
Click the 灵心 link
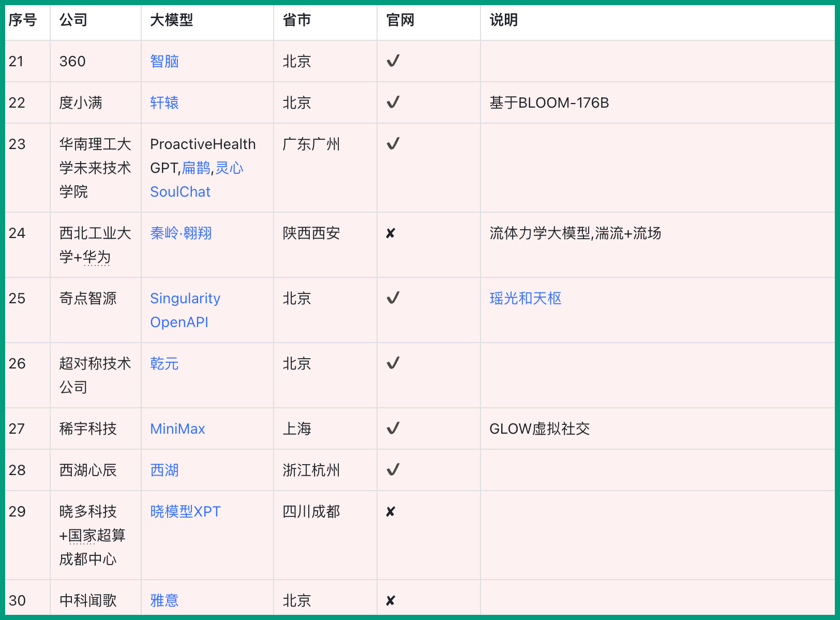click(x=229, y=168)
